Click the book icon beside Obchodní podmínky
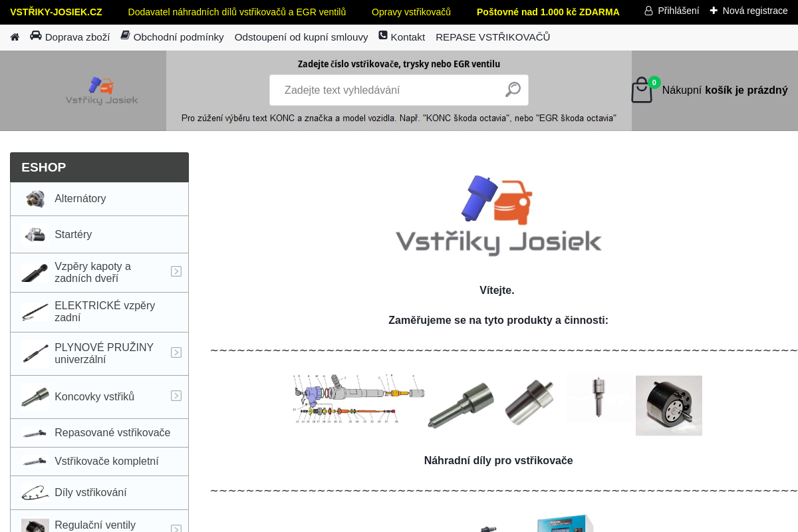Image resolution: width=798 pixels, height=532 pixels. tap(125, 35)
